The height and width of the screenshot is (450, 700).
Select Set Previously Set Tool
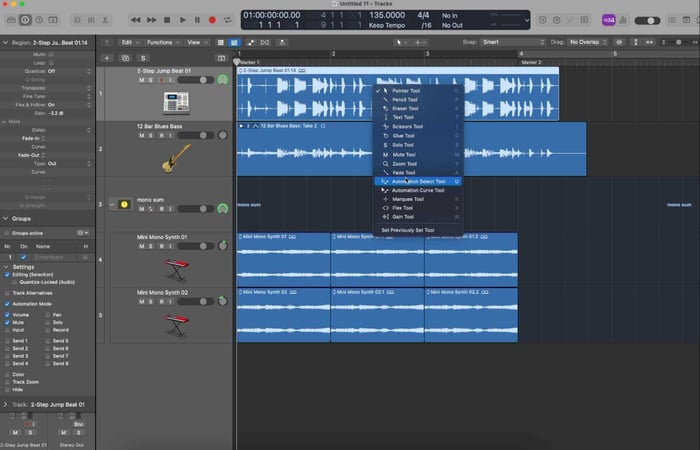418,230
